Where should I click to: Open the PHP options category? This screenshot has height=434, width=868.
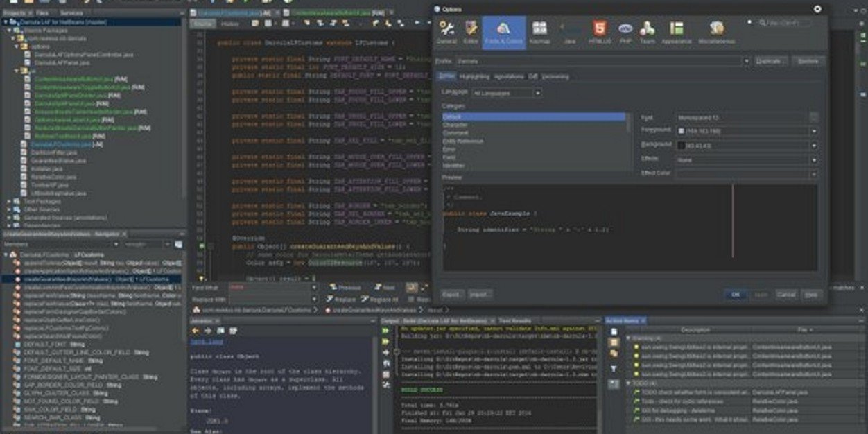(625, 32)
